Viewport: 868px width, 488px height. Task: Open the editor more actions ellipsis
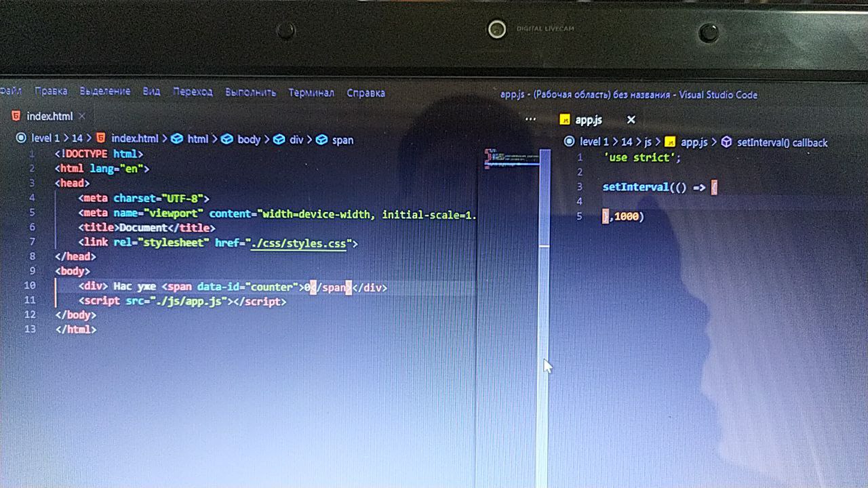coord(530,119)
